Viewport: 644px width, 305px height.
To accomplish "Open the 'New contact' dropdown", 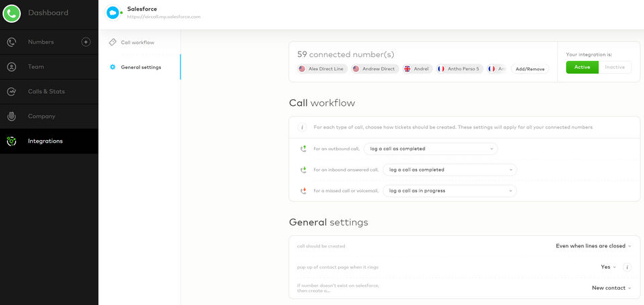I will (611, 288).
